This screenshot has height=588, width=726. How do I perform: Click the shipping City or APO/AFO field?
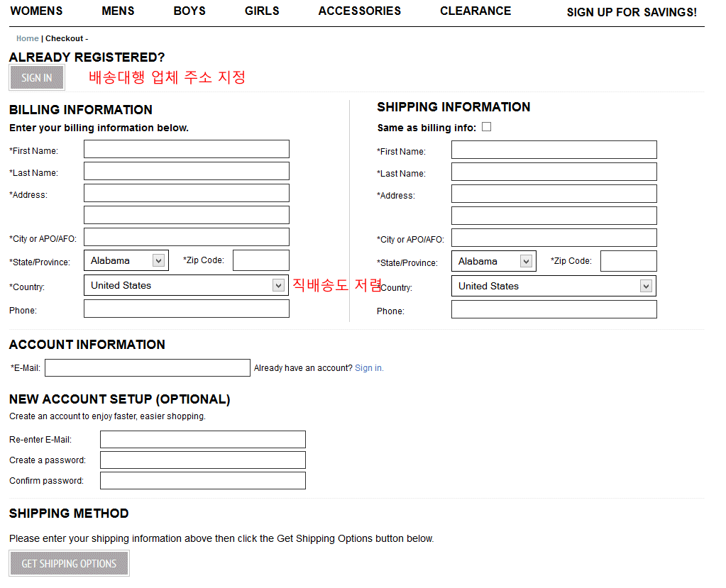[x=554, y=238]
